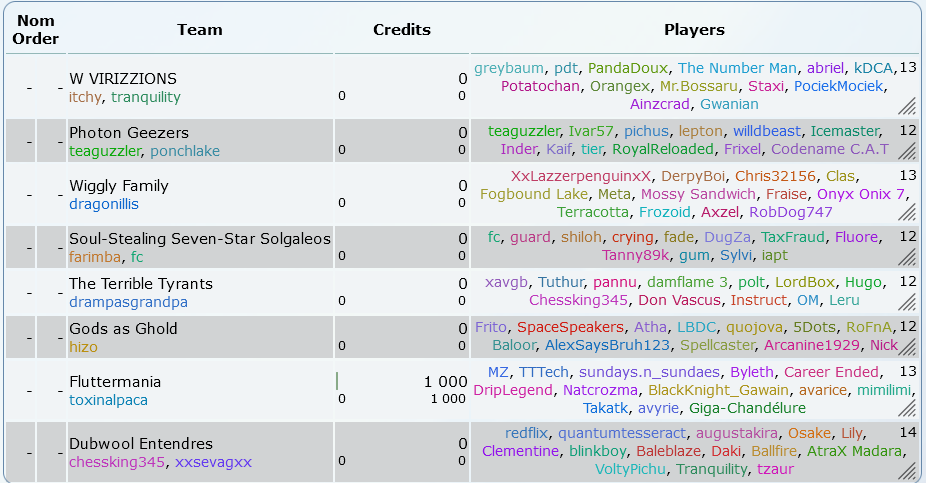Click Fluttermania's green credits bar
The image size is (926, 483).
(337, 381)
